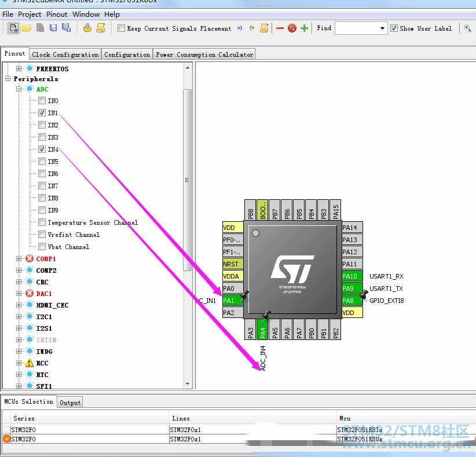
Task: Click the tree scrollbar down arrow
Action: pos(188,384)
